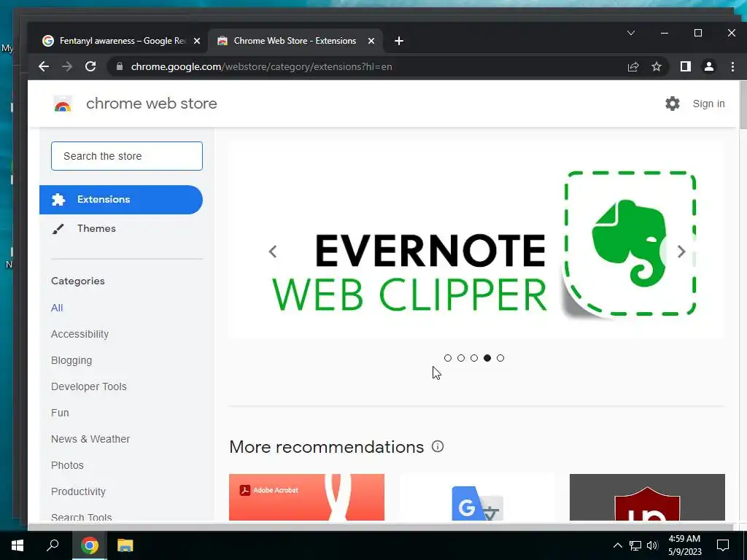The height and width of the screenshot is (560, 747).
Task: Select the fourth active carousel dot
Action: point(487,358)
